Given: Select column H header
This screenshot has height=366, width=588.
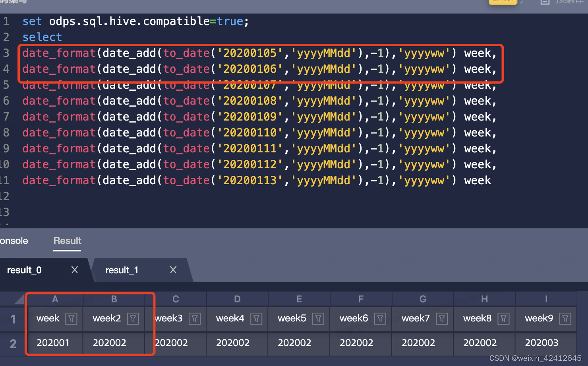Looking at the screenshot, I should pos(484,299).
